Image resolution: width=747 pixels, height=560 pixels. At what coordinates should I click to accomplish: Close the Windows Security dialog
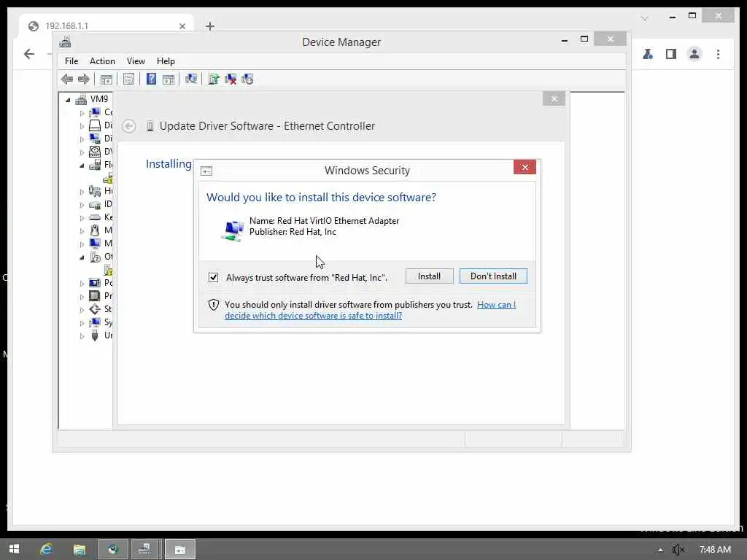[x=525, y=167]
